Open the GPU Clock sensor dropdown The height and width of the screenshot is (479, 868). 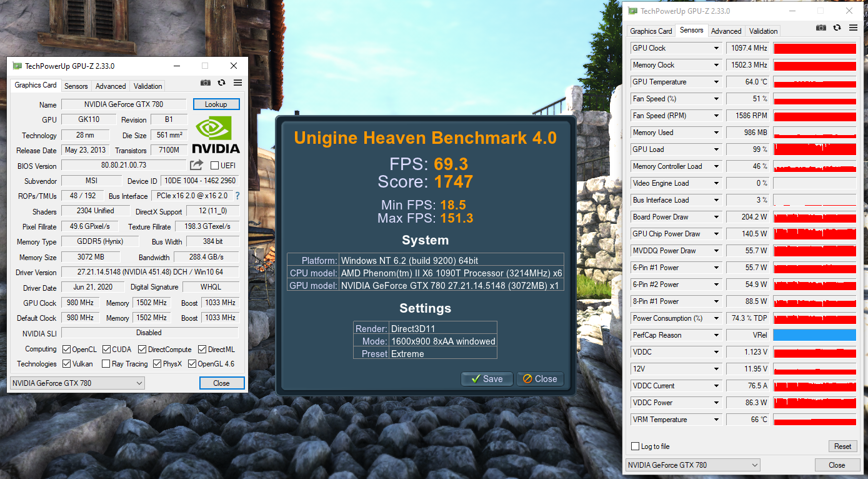716,48
